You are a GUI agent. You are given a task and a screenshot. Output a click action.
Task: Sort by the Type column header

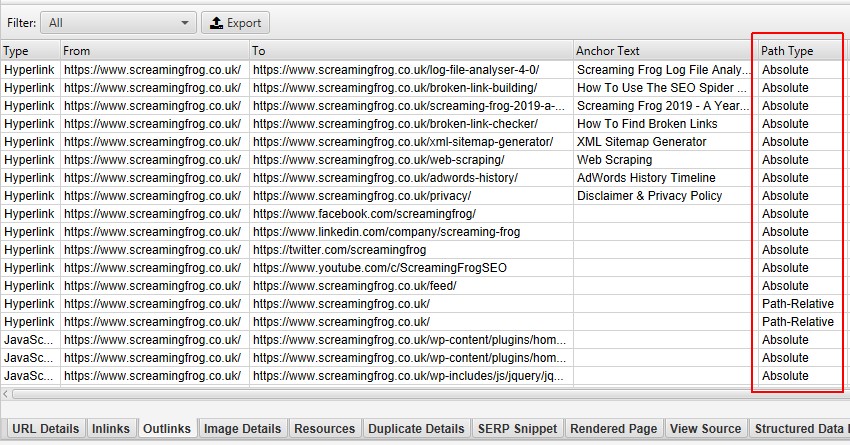30,51
